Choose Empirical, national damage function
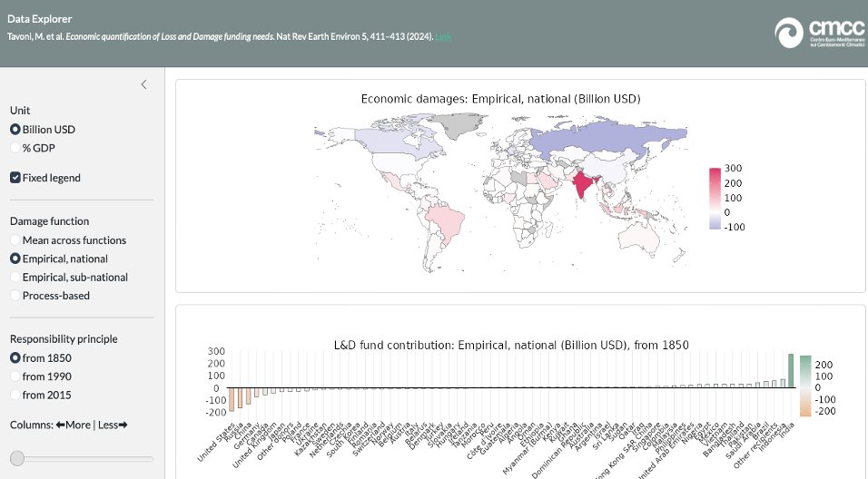This screenshot has height=479, width=868. (59, 259)
